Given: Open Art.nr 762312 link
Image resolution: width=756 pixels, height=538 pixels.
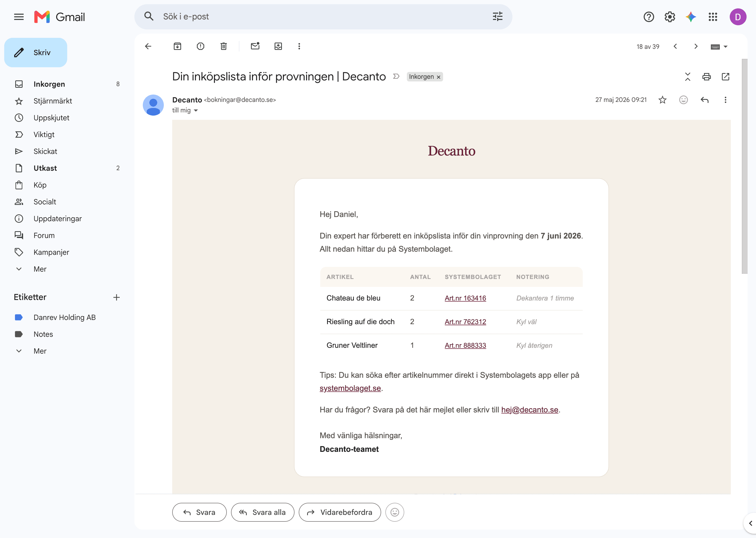Looking at the screenshot, I should click(x=465, y=322).
